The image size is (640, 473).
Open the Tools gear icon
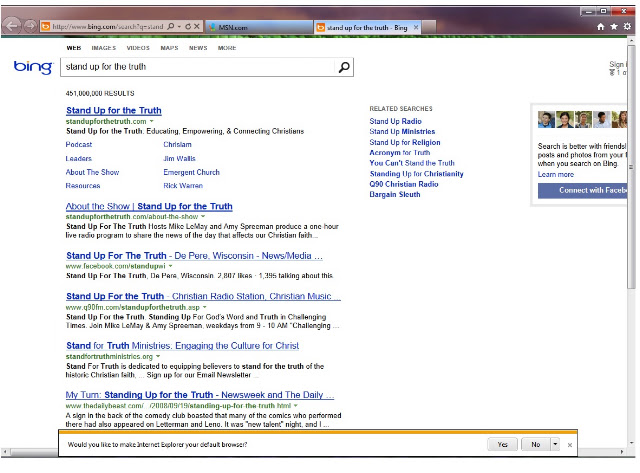pyautogui.click(x=627, y=27)
